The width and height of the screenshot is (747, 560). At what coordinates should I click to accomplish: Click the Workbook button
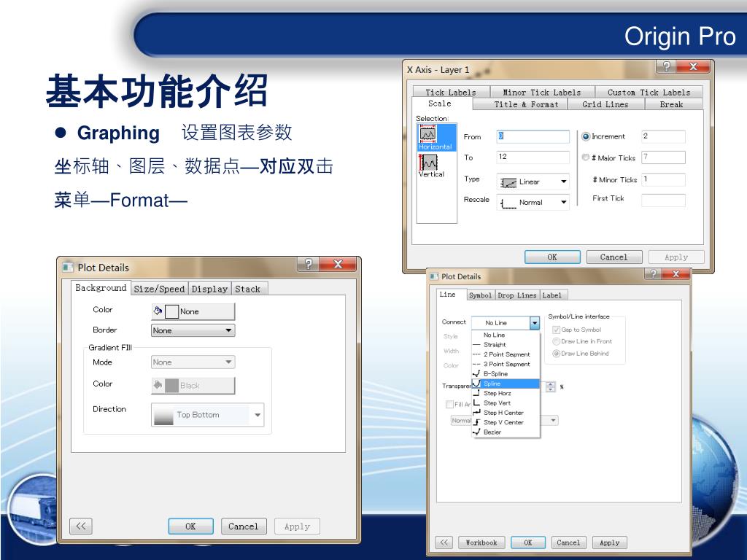coord(481,542)
